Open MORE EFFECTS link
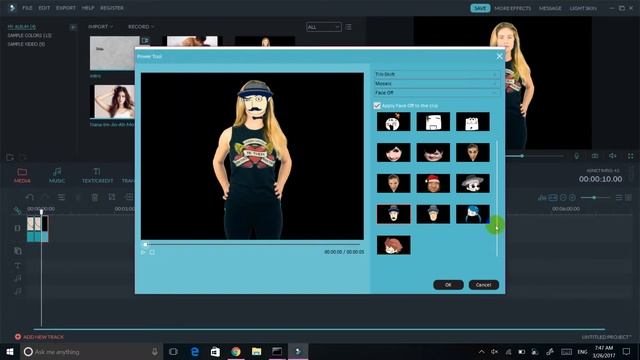Image resolution: width=640 pixels, height=360 pixels. [x=513, y=8]
